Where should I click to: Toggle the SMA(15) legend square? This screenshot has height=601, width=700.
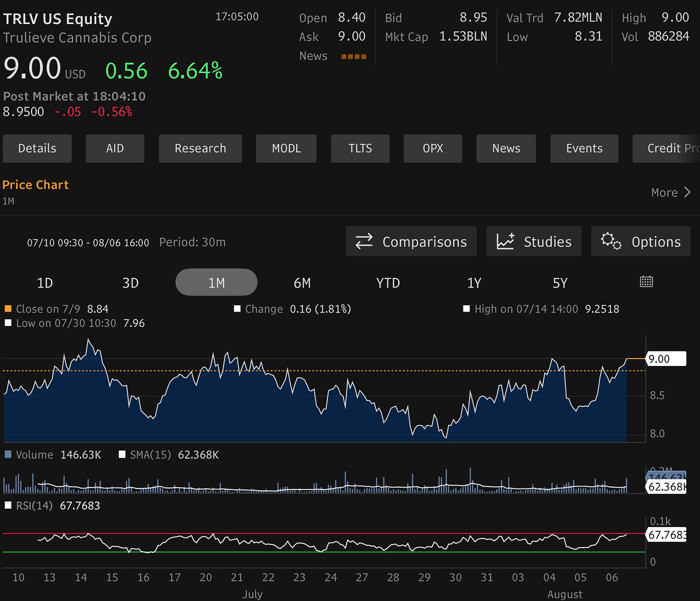coord(122,454)
